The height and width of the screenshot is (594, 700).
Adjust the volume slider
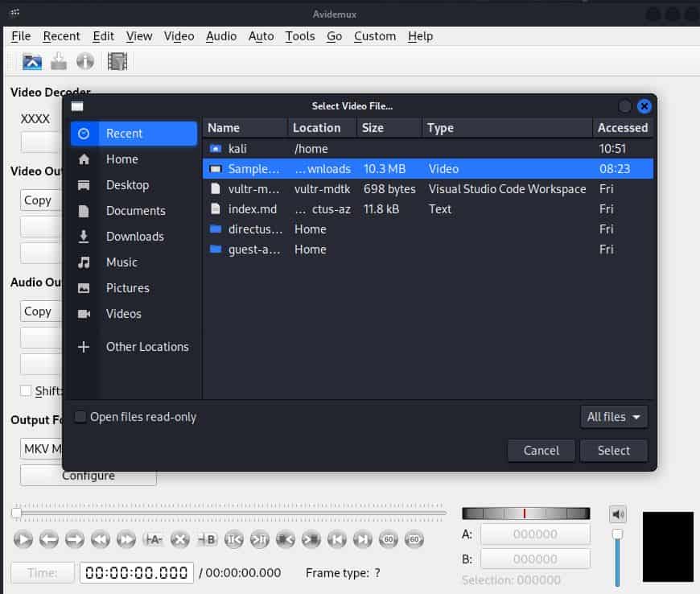(616, 534)
